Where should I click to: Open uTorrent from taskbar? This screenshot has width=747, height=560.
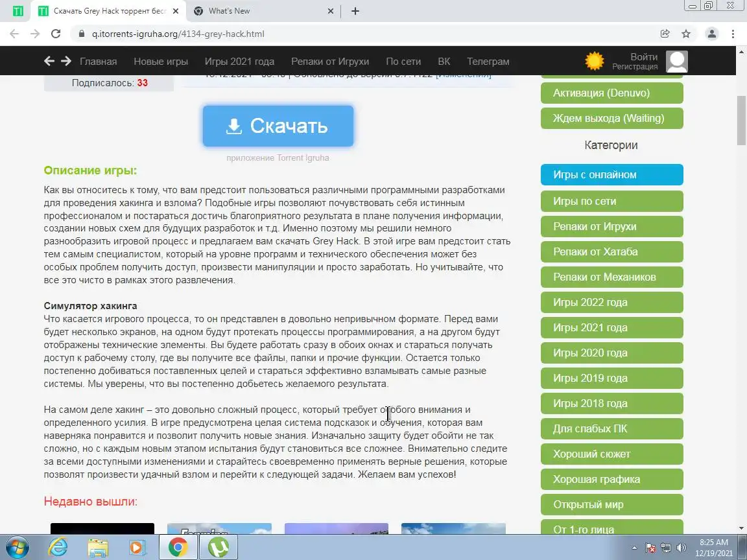[x=218, y=547]
